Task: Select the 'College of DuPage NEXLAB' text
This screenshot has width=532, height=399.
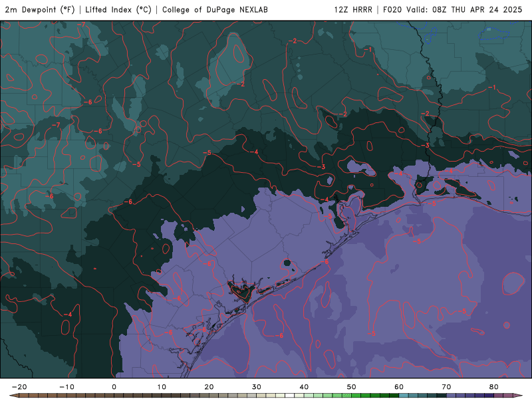Action: [x=215, y=10]
